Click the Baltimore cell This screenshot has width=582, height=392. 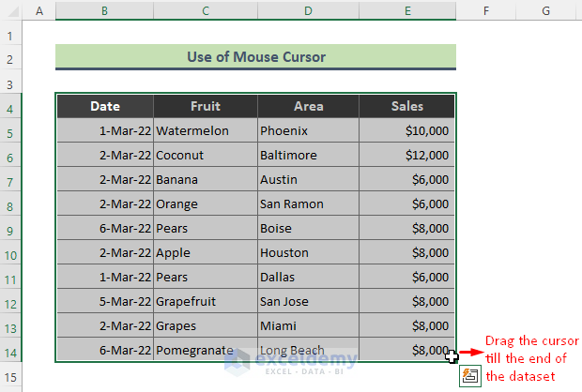click(x=308, y=156)
